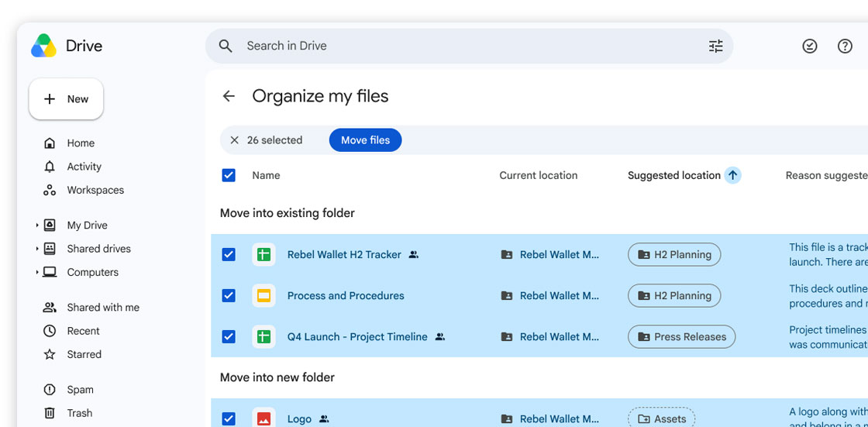Click the Assets new folder chip
The image size is (868, 427).
(662, 418)
